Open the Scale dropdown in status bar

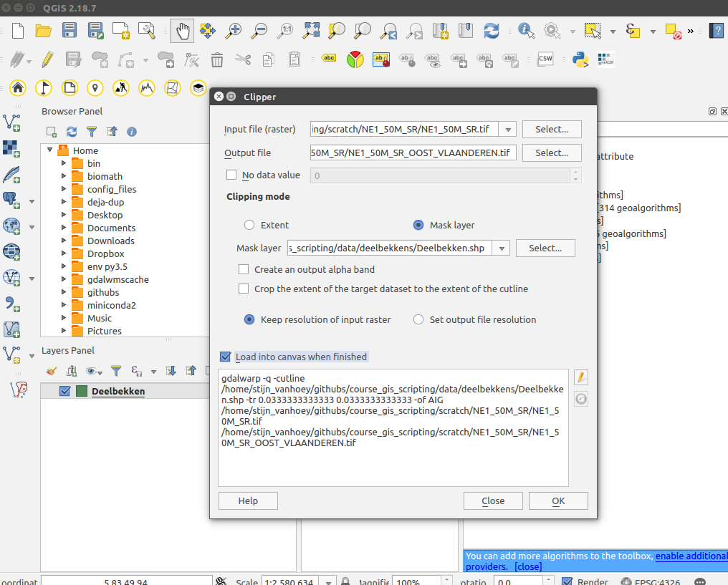click(x=328, y=581)
